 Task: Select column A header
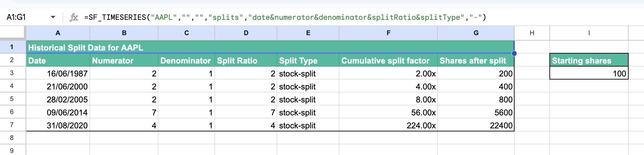(x=58, y=33)
